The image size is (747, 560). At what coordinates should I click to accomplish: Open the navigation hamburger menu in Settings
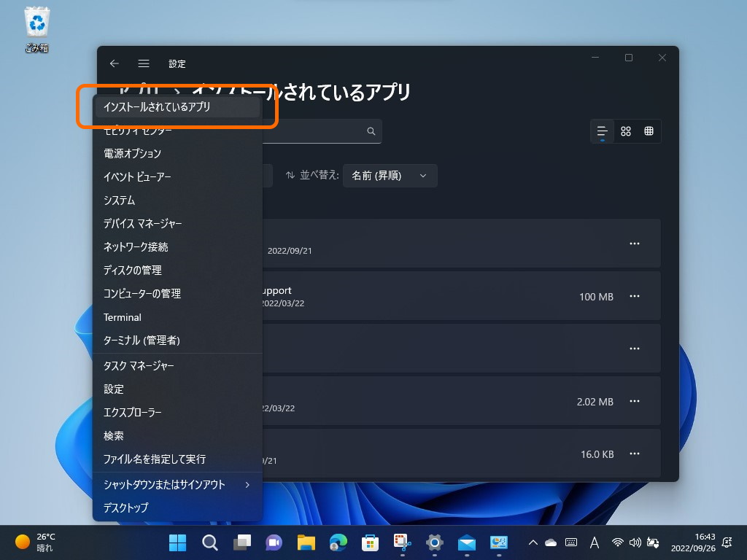tap(144, 63)
